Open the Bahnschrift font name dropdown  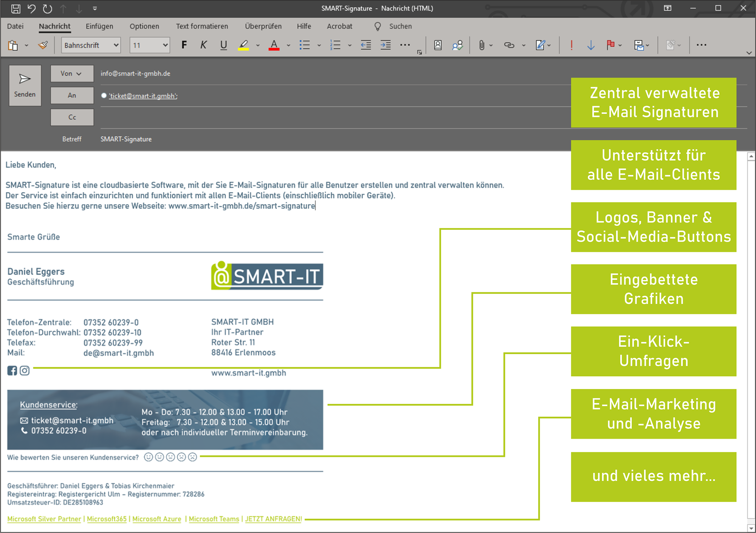91,45
